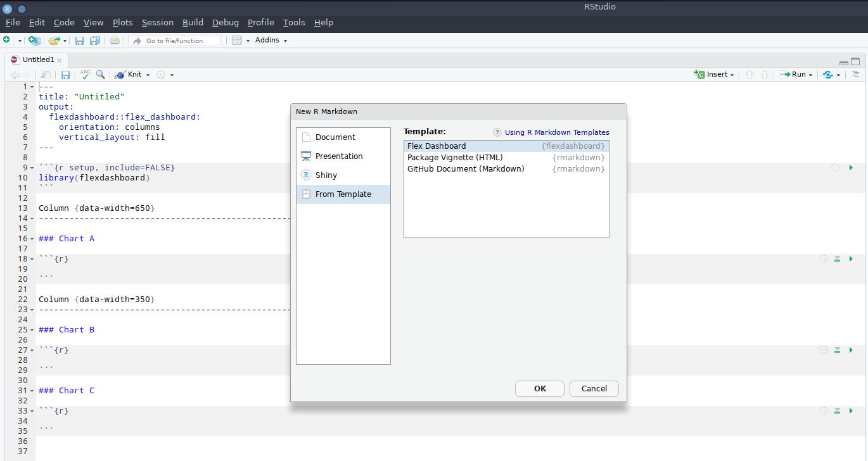Click the spell check ABC icon
The image size is (868, 461).
tap(85, 75)
